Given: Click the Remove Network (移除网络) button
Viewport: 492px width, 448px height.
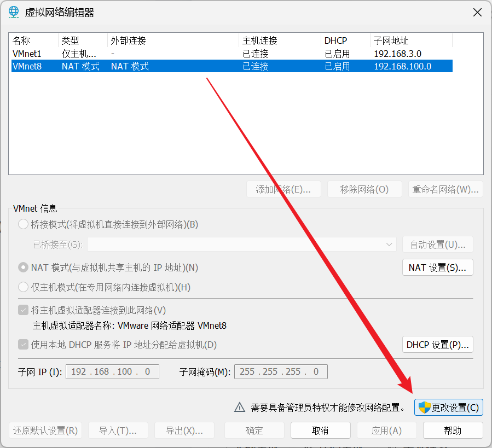Looking at the screenshot, I should click(364, 189).
